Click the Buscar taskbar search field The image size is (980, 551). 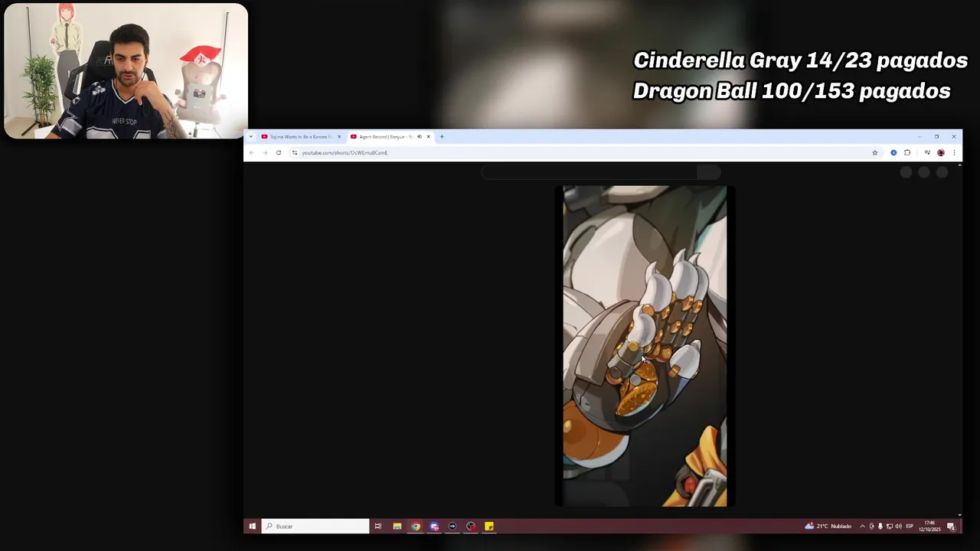pyautogui.click(x=315, y=527)
